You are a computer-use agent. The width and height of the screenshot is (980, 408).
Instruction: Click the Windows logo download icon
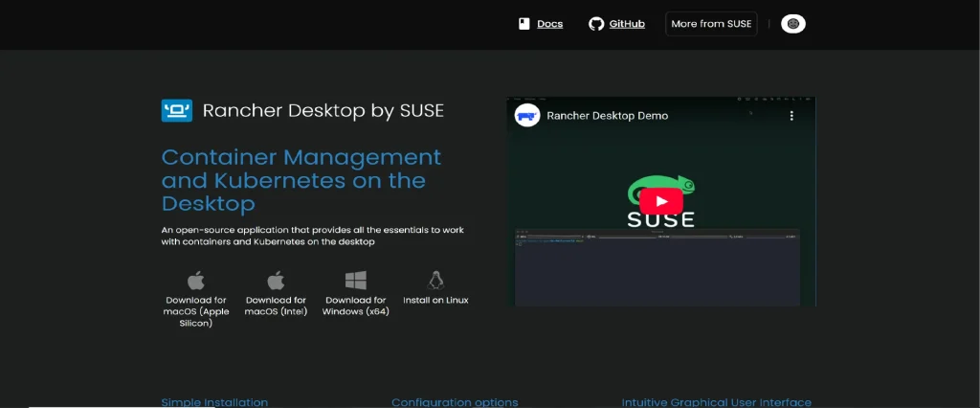click(x=356, y=281)
